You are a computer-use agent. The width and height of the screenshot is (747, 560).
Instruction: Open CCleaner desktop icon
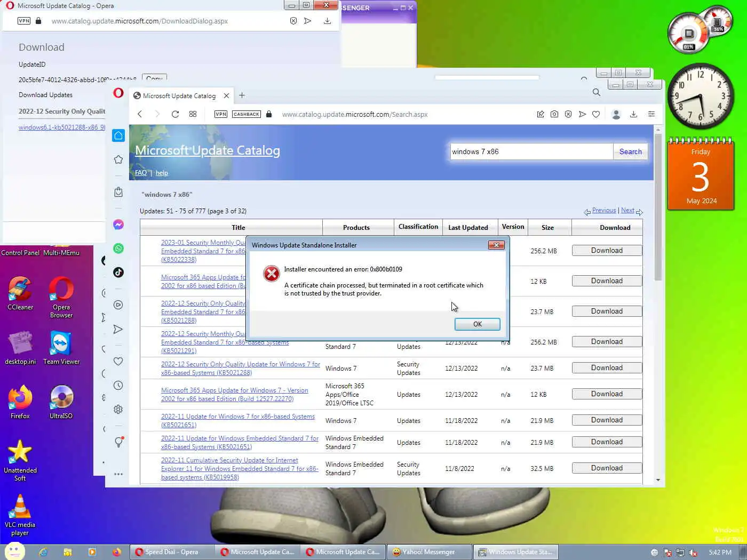pyautogui.click(x=20, y=293)
